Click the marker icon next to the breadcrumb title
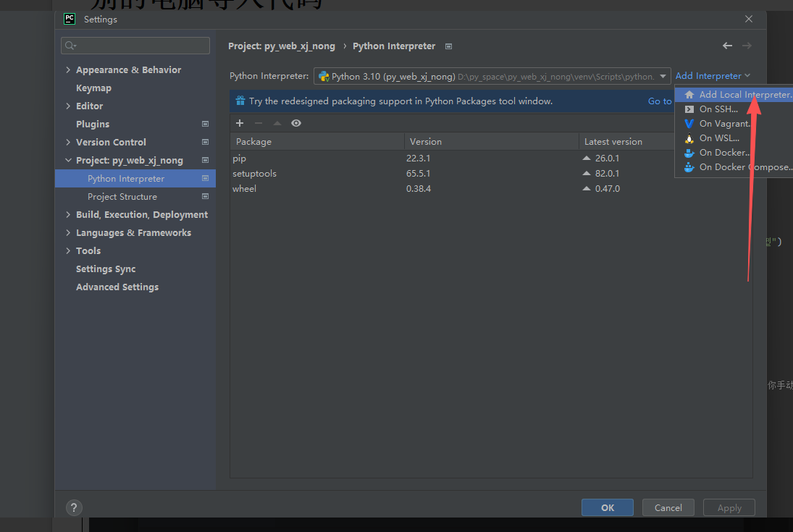The height and width of the screenshot is (532, 793). click(448, 46)
